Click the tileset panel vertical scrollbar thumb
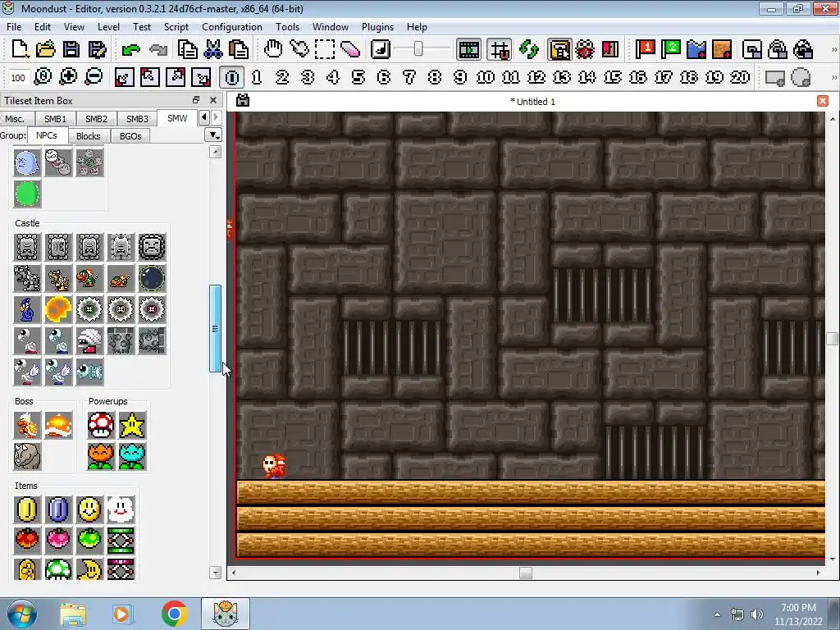Viewport: 840px width, 630px height. point(215,328)
